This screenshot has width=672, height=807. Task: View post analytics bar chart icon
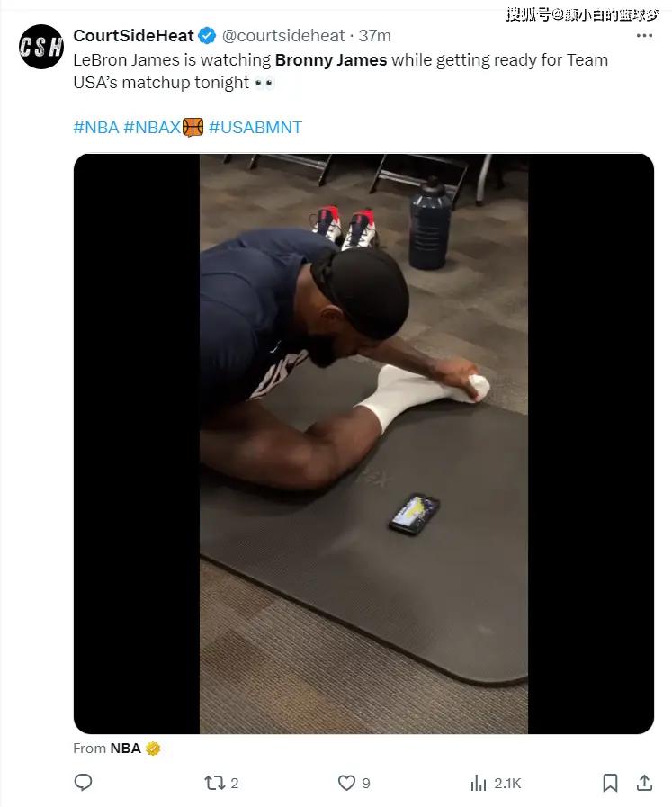[478, 783]
